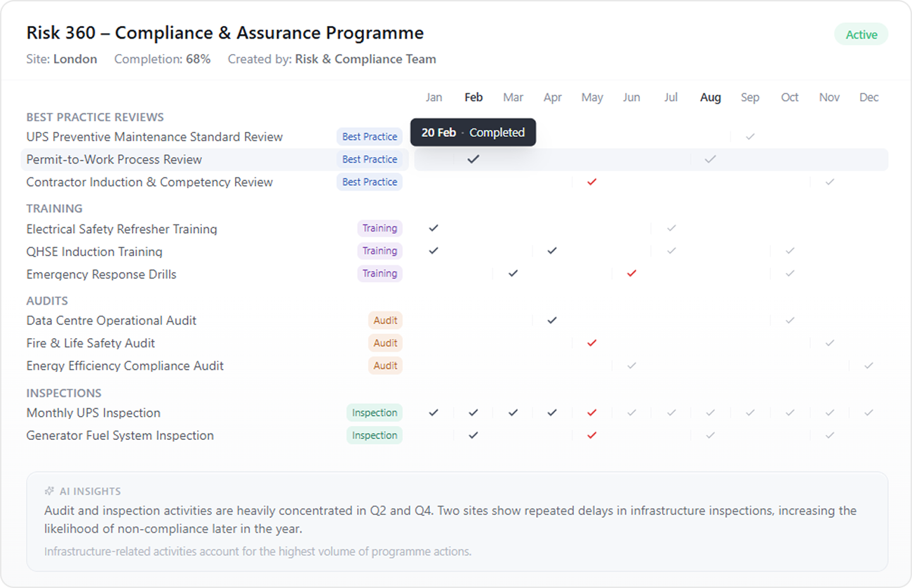Click October checkmark for Data Centre Operational Audit

pyautogui.click(x=790, y=320)
